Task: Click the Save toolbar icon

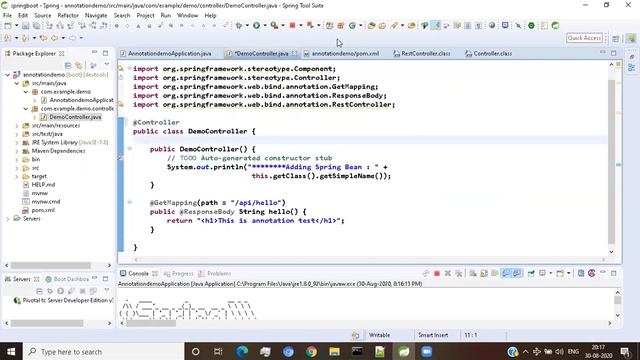Action: tap(26, 25)
